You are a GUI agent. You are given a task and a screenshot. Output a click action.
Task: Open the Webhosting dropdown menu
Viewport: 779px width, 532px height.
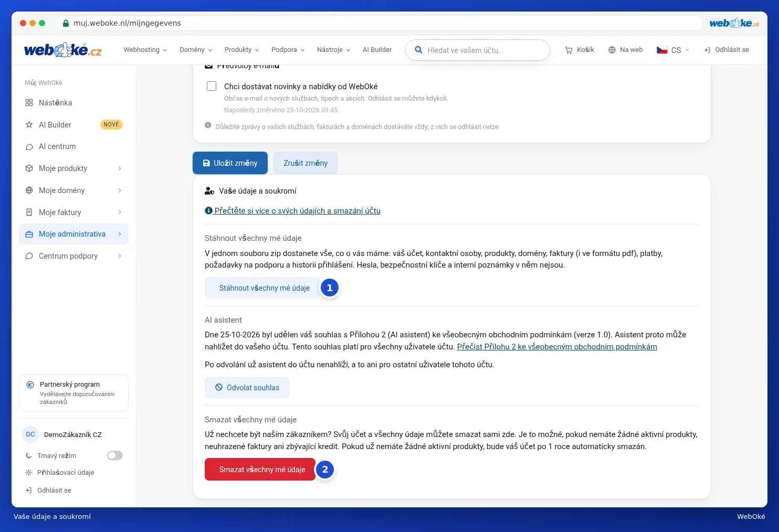145,50
